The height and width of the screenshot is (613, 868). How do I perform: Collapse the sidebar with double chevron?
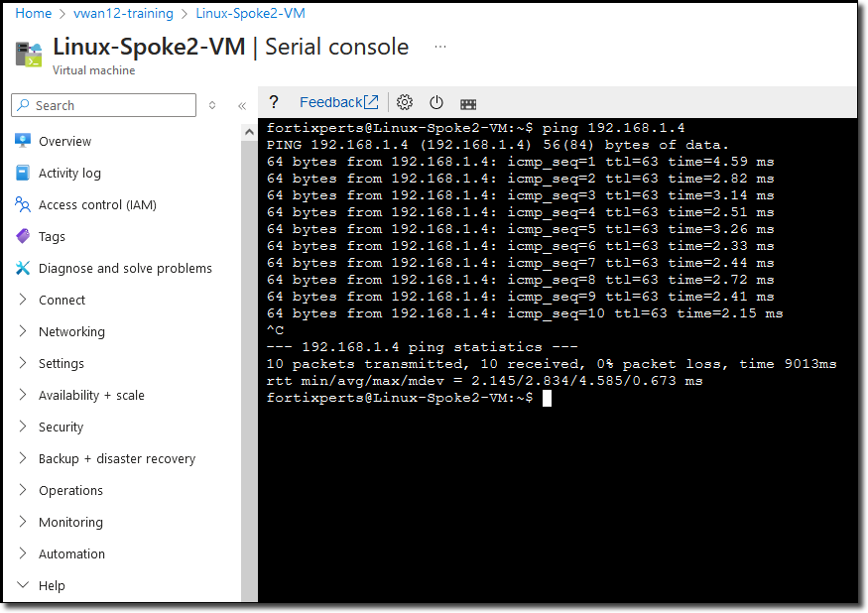(x=242, y=106)
